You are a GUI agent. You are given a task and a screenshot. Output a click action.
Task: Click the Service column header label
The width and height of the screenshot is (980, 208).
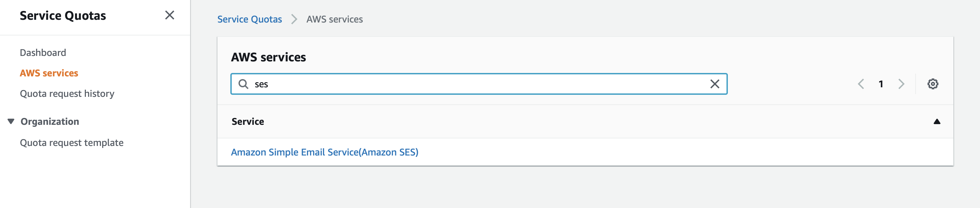pyautogui.click(x=248, y=121)
